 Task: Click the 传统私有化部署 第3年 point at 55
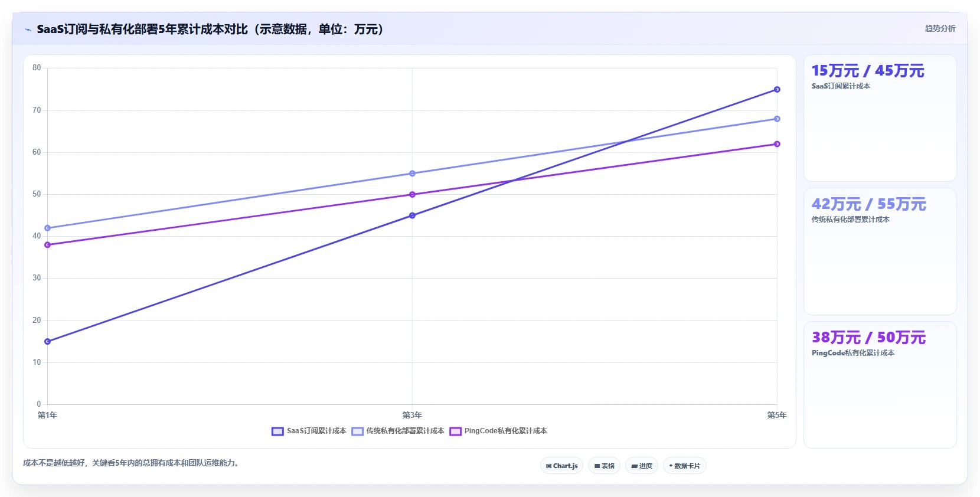tap(412, 174)
